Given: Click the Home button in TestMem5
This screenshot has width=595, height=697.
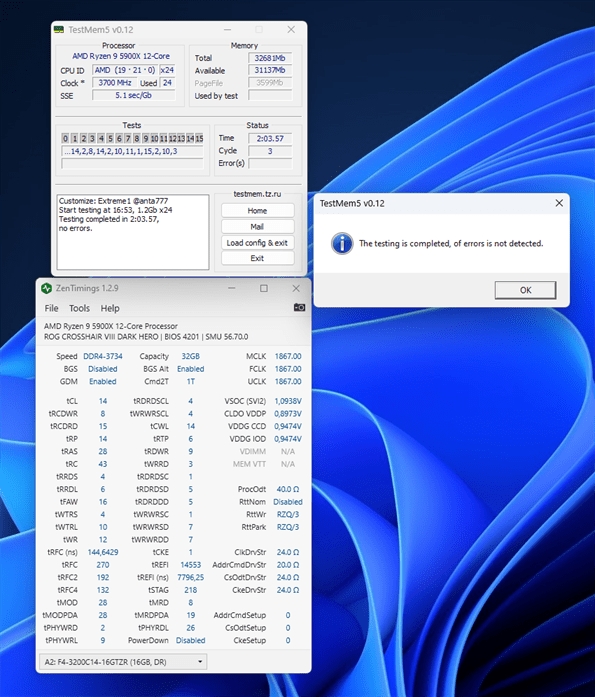Looking at the screenshot, I should coord(257,210).
